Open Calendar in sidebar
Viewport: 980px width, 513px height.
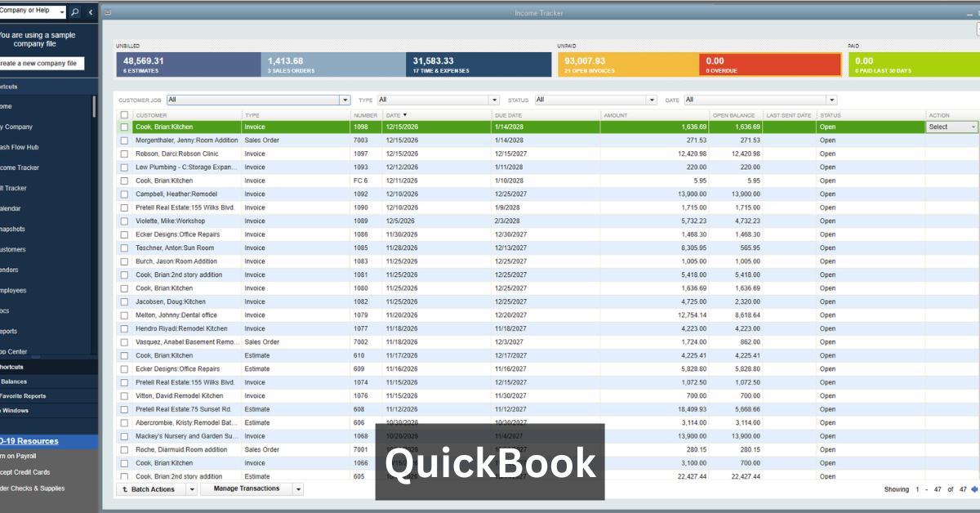(x=11, y=208)
